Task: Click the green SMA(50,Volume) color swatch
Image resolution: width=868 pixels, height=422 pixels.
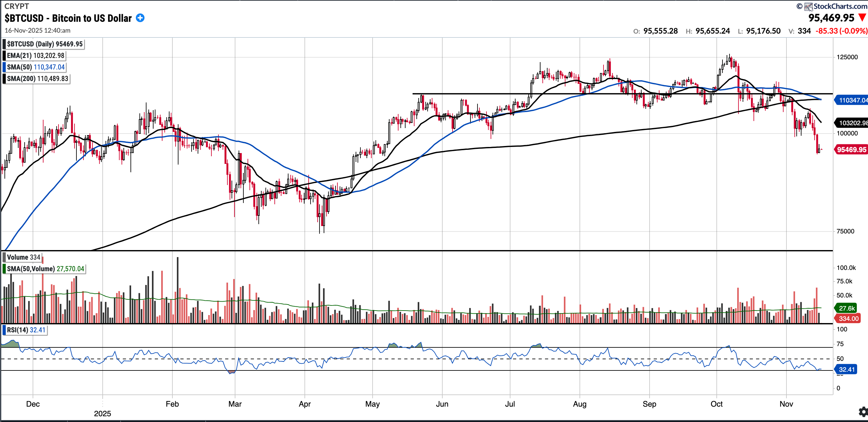Action: pos(4,269)
